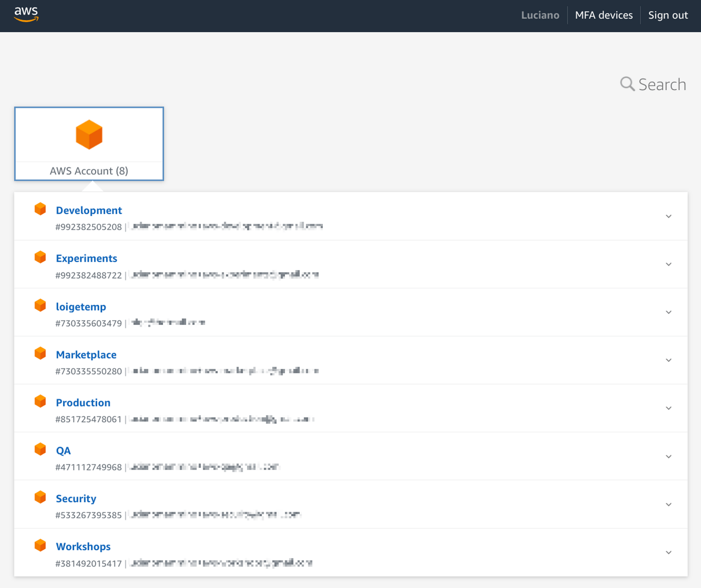Expand the Security account chevron
This screenshot has width=701, height=588.
tap(668, 504)
